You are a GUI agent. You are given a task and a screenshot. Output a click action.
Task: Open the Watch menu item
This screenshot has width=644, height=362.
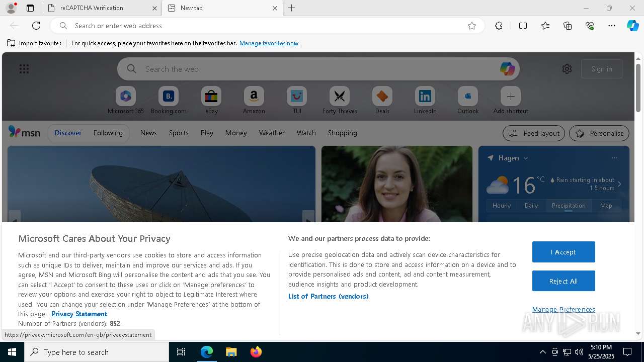point(306,133)
